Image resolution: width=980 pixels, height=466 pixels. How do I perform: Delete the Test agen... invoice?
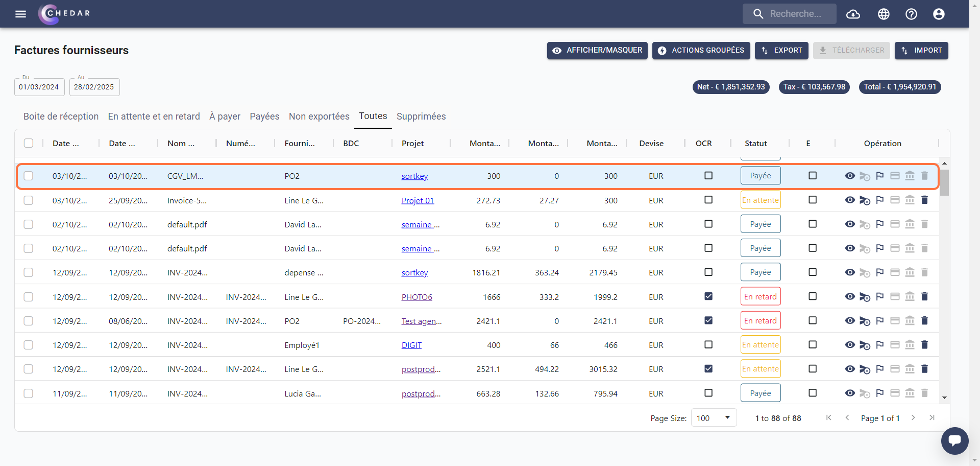pos(924,320)
